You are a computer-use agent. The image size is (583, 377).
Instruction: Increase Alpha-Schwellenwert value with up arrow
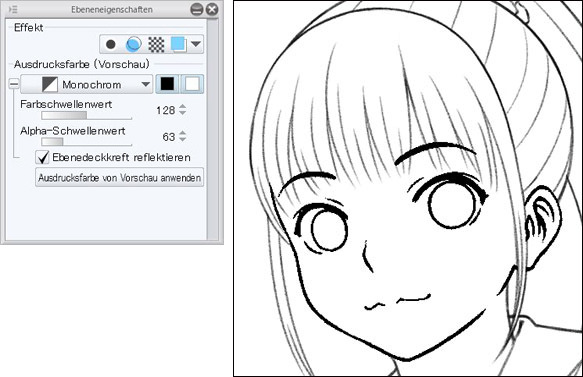click(x=183, y=133)
